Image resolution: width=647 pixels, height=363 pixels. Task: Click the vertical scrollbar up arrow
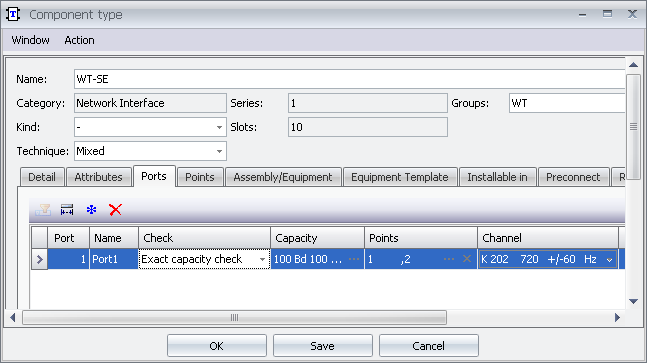click(x=633, y=65)
